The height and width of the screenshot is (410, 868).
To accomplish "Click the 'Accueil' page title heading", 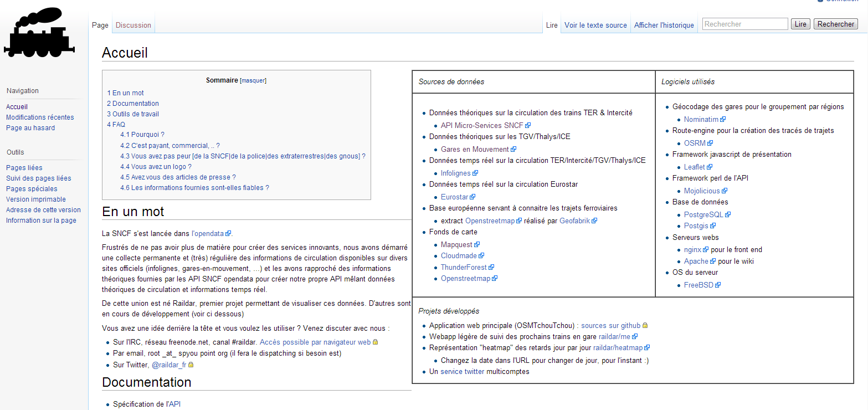I will click(x=125, y=53).
